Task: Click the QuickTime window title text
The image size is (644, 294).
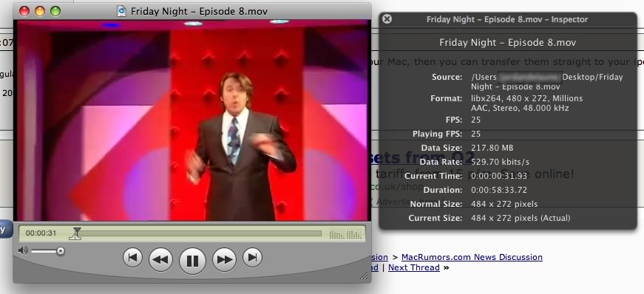Action: pos(199,11)
